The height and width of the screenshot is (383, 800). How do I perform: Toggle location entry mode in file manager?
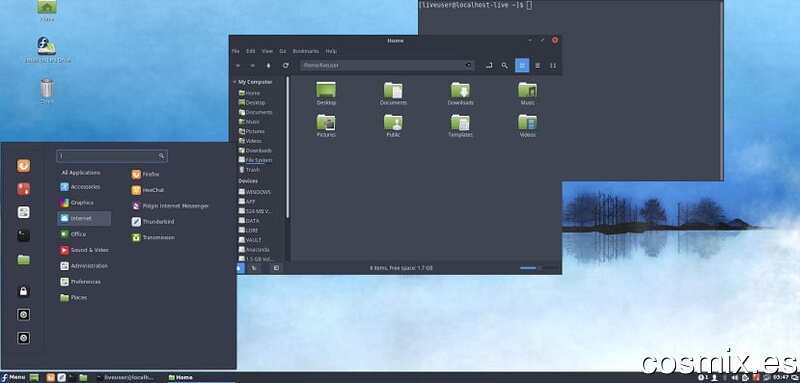coord(489,65)
